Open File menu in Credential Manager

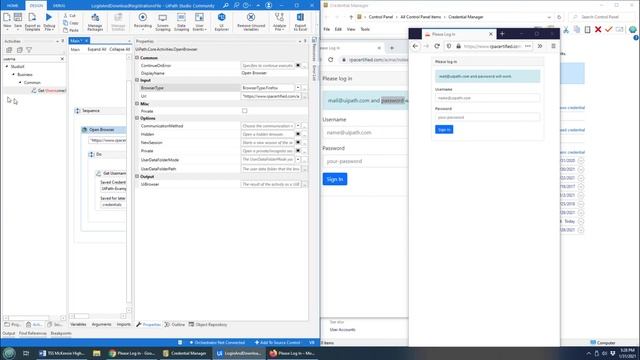pos(327,29)
